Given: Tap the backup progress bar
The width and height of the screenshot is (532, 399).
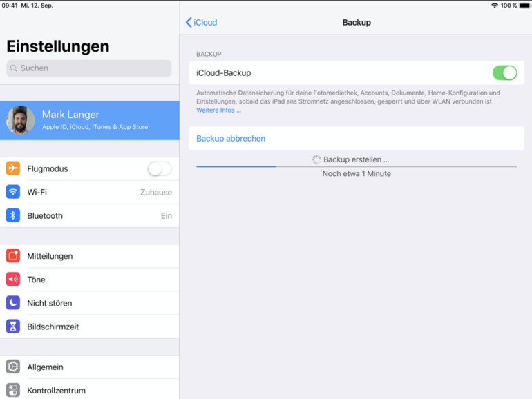Looking at the screenshot, I should click(357, 166).
